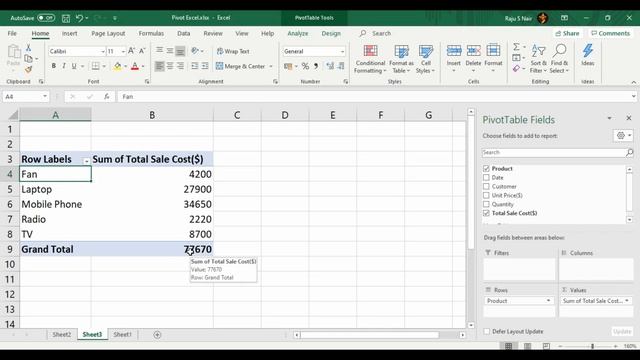This screenshot has height=360, width=640.
Task: Uncheck the Product field checkbox
Action: [x=486, y=169]
